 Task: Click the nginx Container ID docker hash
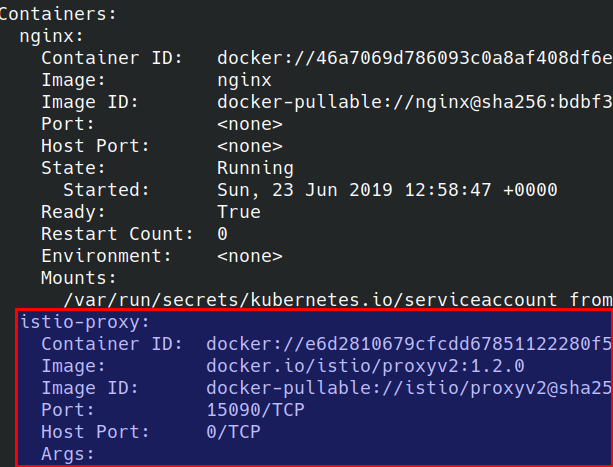(415, 58)
